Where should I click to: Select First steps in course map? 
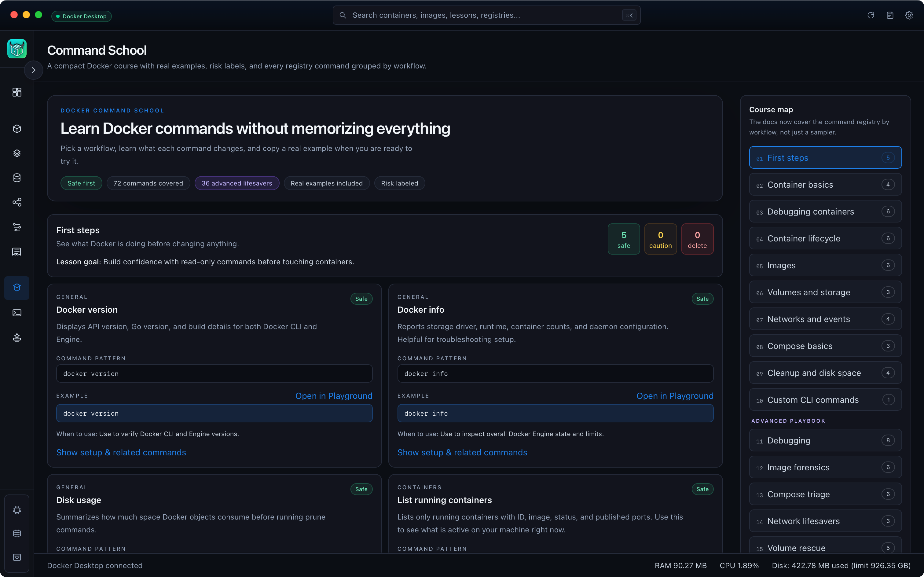(x=825, y=158)
